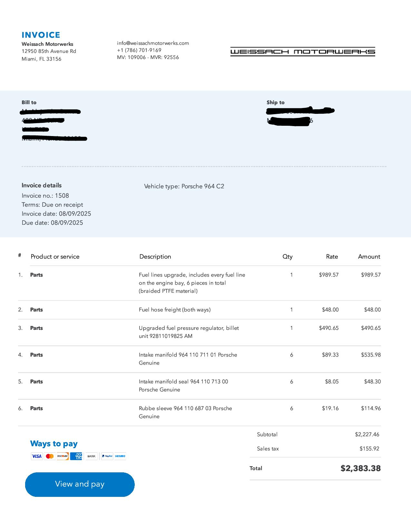Viewport: 411px width, 532px height.
Task: Select the Discover card icon
Action: click(63, 456)
